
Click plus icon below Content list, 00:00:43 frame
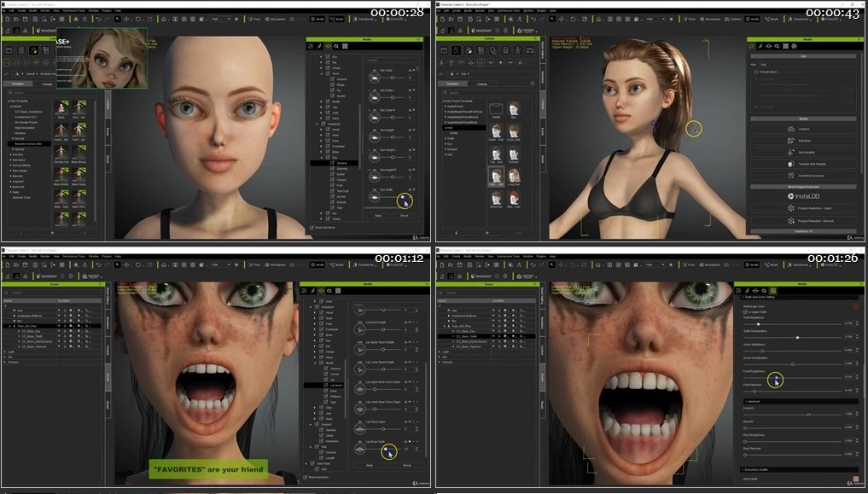coord(486,233)
